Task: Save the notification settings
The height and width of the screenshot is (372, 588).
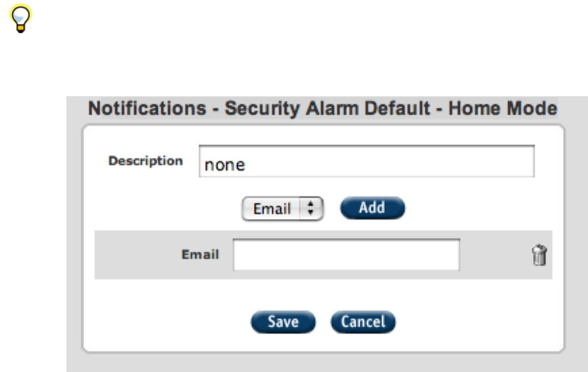Action: coord(282,322)
